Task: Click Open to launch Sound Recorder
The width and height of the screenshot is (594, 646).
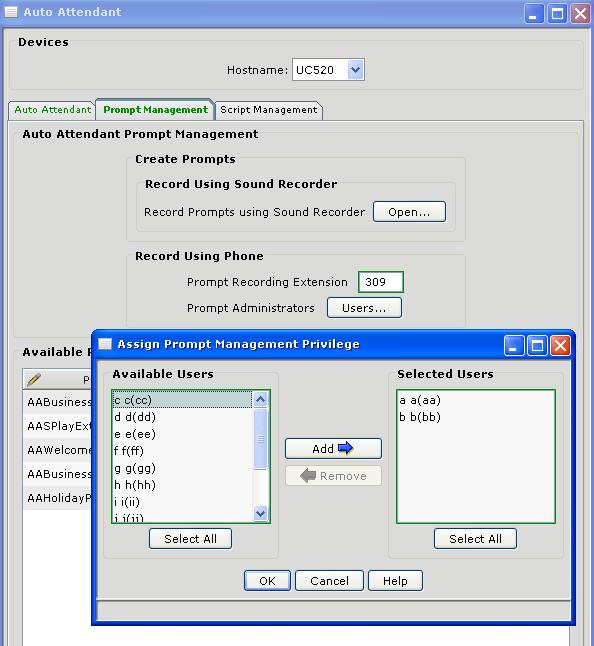Action: [x=409, y=212]
